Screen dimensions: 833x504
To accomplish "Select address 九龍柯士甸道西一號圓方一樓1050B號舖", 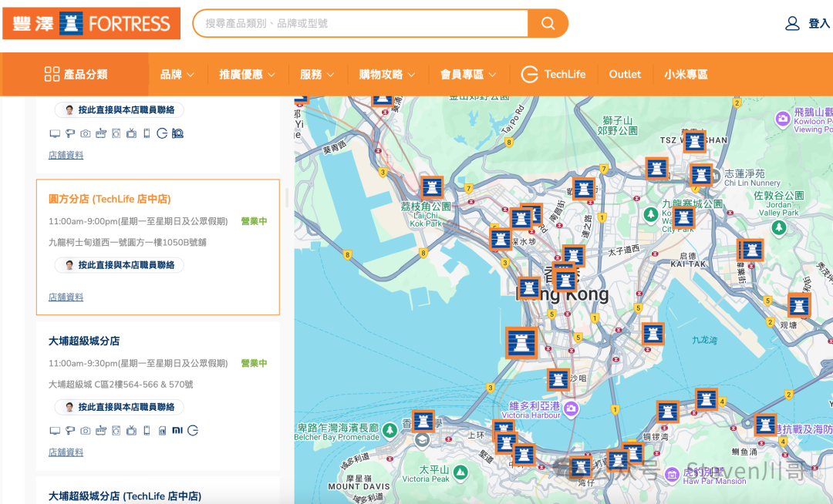I will point(127,243).
